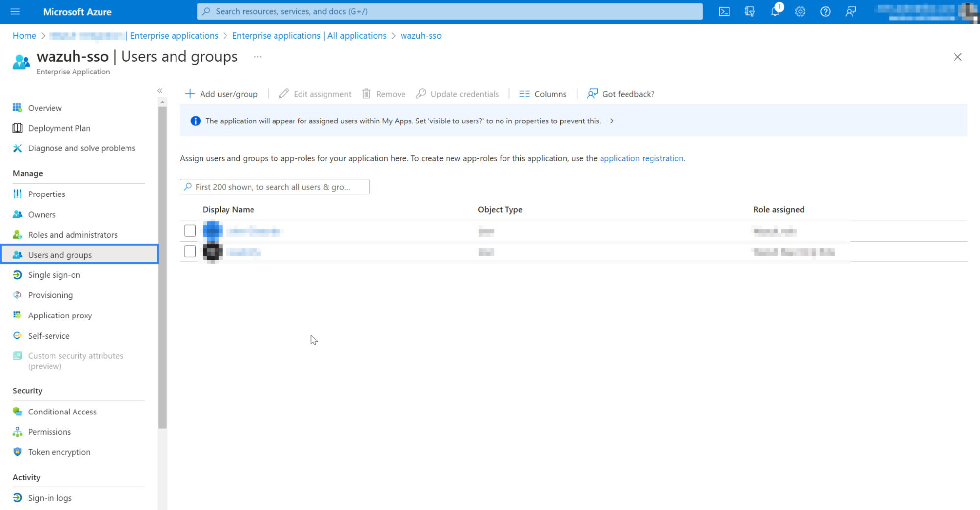Click the first row's blue user avatar

tap(213, 231)
